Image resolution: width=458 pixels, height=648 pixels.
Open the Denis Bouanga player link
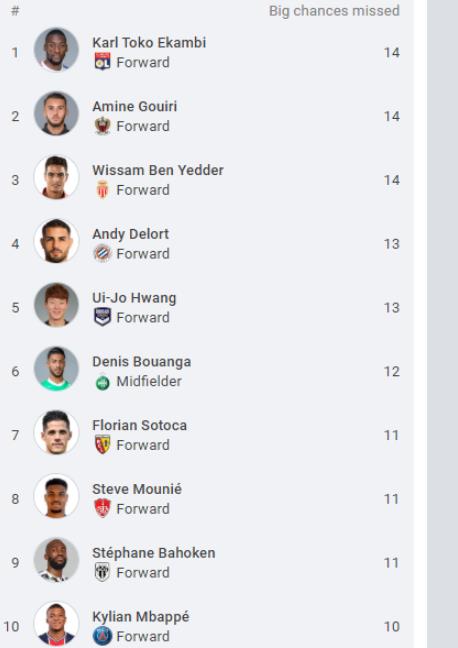[x=141, y=361]
